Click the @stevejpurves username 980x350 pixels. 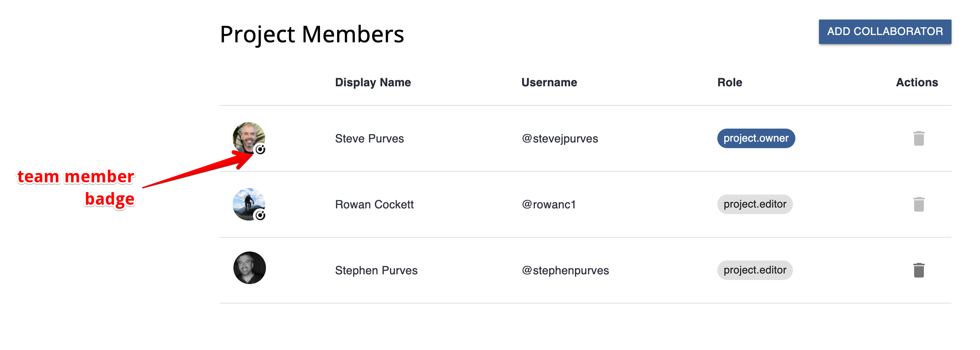click(560, 139)
